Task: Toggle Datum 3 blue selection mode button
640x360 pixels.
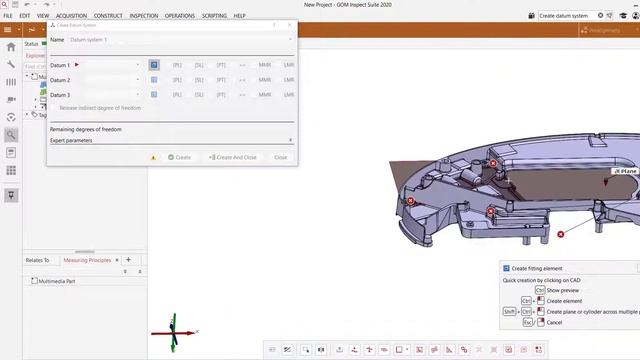Action: point(154,95)
